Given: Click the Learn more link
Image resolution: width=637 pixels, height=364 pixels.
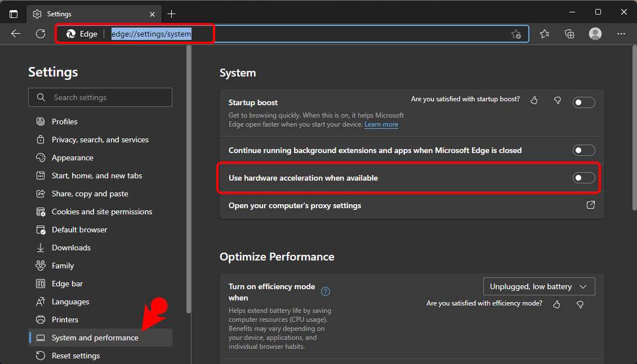Looking at the screenshot, I should tap(381, 124).
